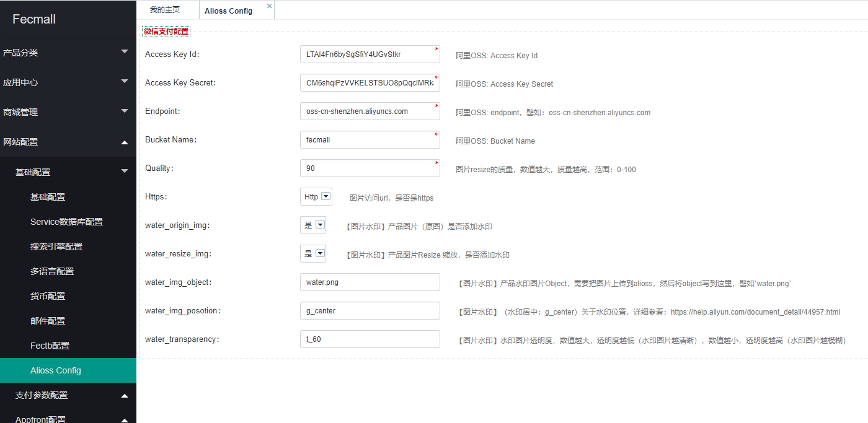The image size is (868, 423).
Task: Edit the water_transparency field
Action: [370, 339]
